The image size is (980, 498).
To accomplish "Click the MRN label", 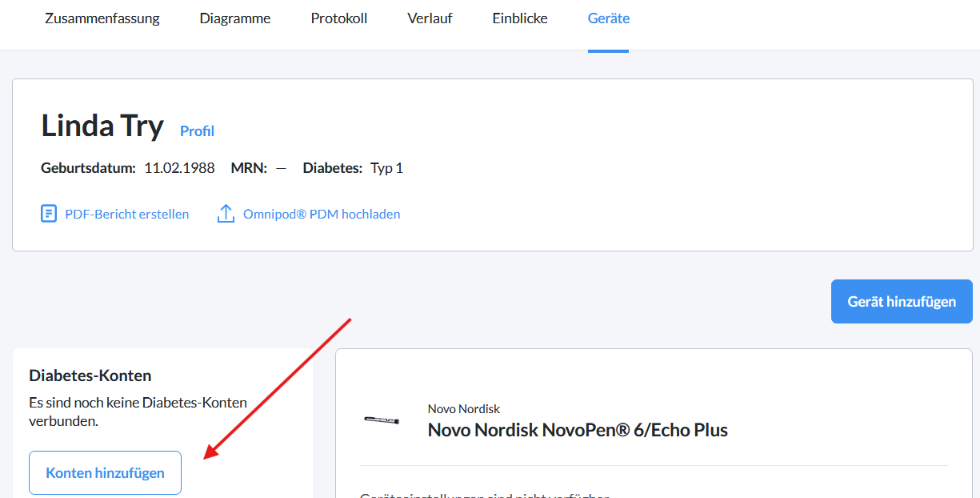I will pos(249,168).
